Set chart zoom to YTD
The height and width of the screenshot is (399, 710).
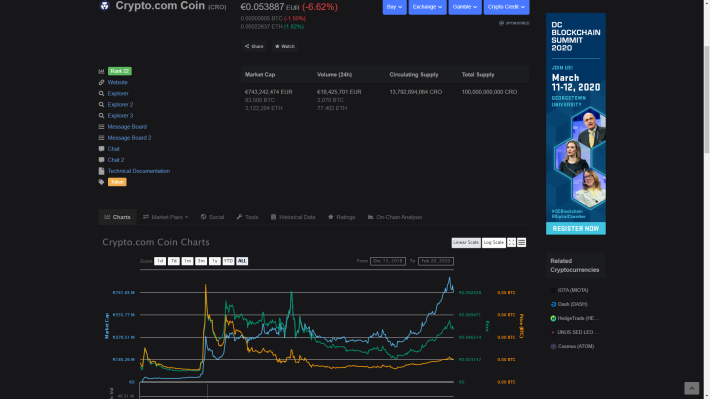point(228,261)
